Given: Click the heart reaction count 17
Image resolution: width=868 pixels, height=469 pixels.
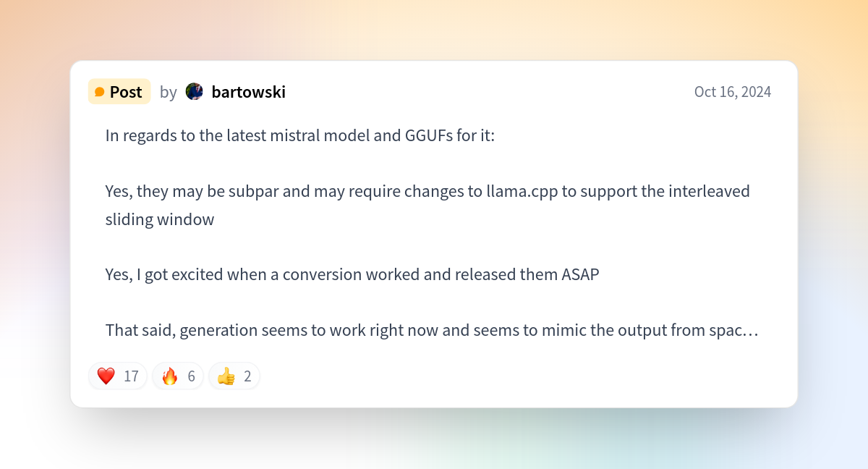Looking at the screenshot, I should (131, 376).
